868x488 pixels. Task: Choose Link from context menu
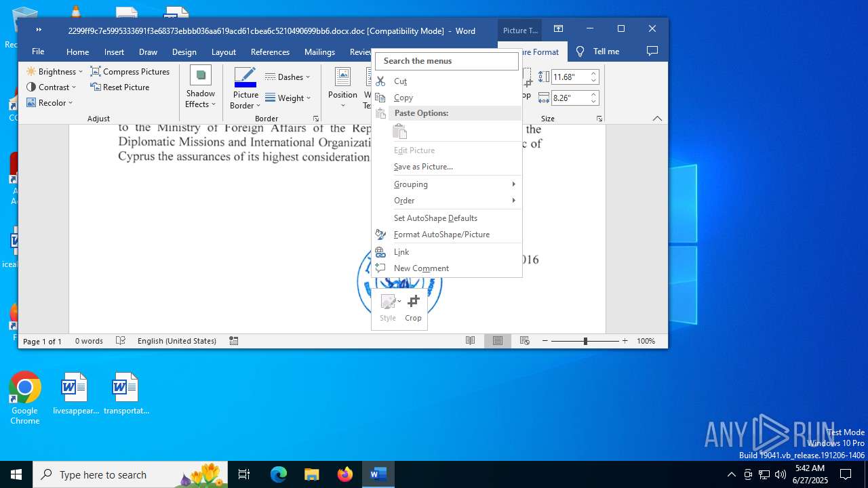pyautogui.click(x=448, y=252)
